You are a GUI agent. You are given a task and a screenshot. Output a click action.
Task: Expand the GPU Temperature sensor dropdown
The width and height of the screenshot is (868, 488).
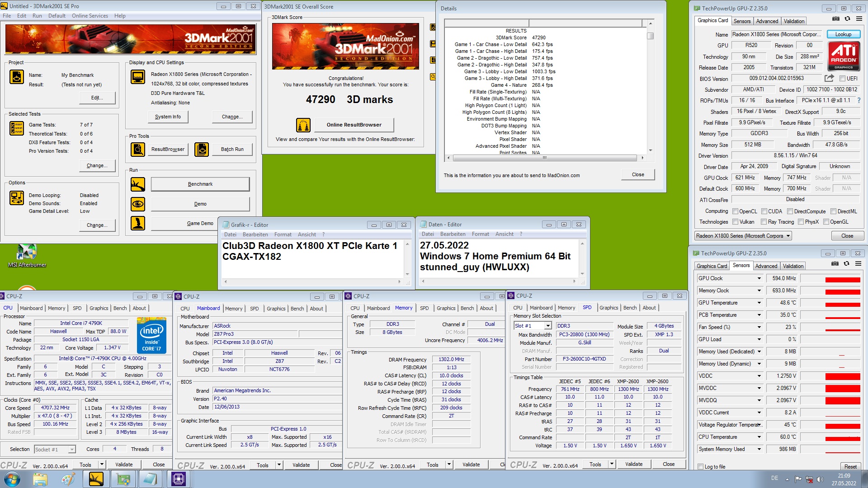759,303
